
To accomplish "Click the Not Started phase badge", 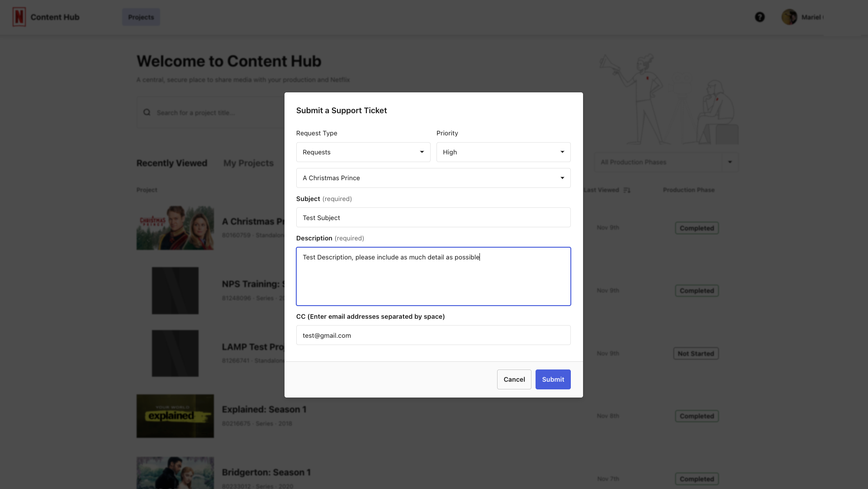I will click(x=696, y=354).
